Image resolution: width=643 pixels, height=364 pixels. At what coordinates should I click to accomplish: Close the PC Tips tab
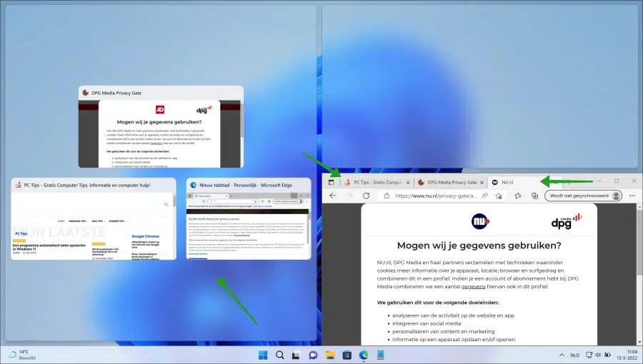[x=408, y=183]
